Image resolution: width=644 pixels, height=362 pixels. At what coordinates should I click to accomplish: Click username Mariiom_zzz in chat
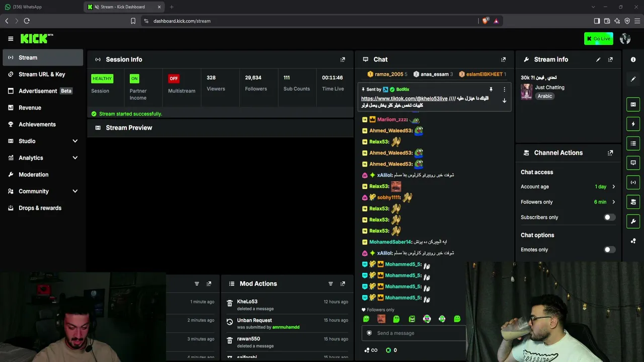[x=392, y=120]
